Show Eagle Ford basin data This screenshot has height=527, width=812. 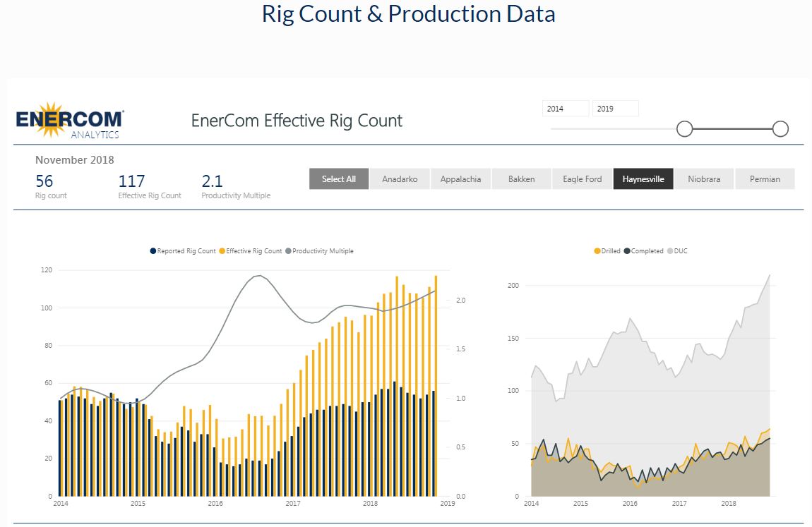coord(583,179)
